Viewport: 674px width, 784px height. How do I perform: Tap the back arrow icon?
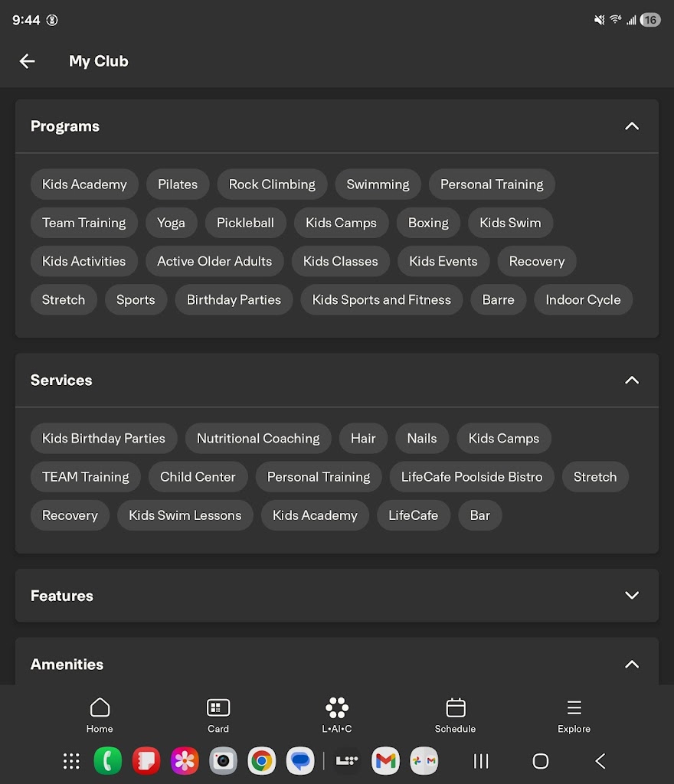pos(28,61)
